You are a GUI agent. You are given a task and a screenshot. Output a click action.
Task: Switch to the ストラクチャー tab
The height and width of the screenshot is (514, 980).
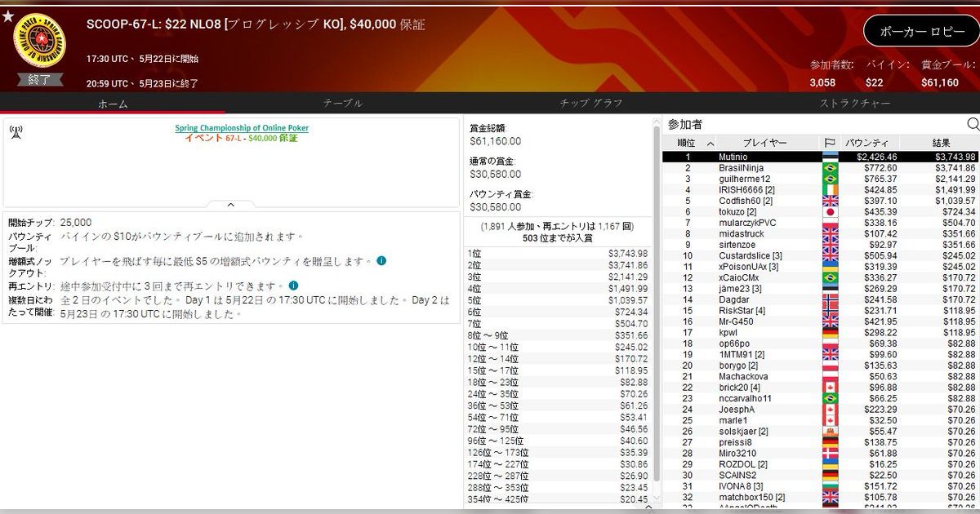[x=854, y=104]
